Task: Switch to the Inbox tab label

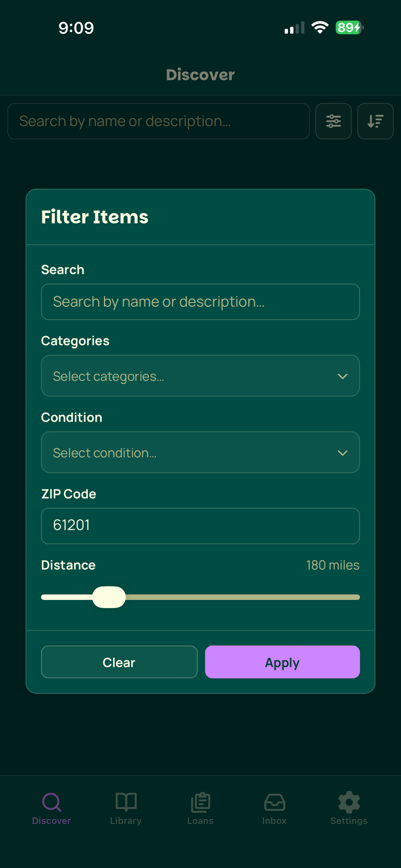Action: click(x=275, y=821)
